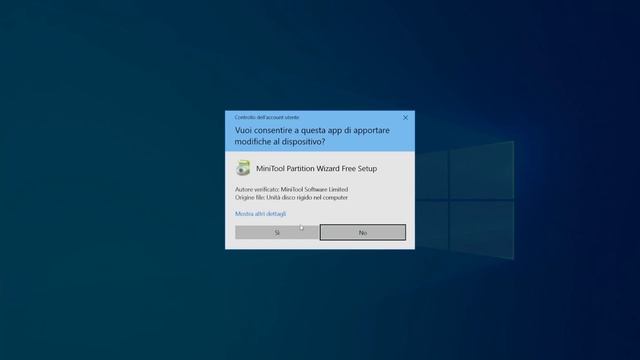This screenshot has width=640, height=360.
Task: Open the Mostra altri dettagli link
Action: tap(260, 214)
